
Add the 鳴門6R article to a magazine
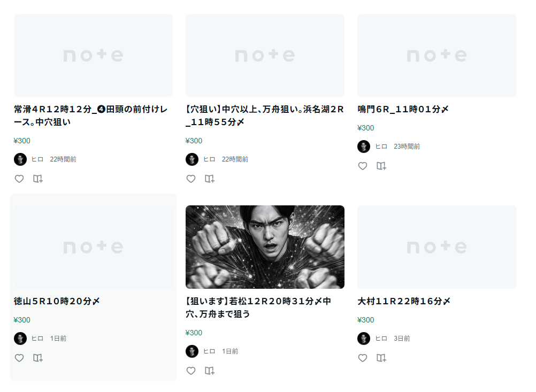click(x=381, y=166)
